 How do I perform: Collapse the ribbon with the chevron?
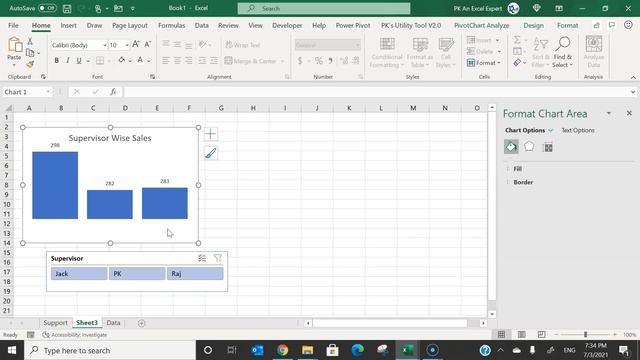click(x=633, y=77)
